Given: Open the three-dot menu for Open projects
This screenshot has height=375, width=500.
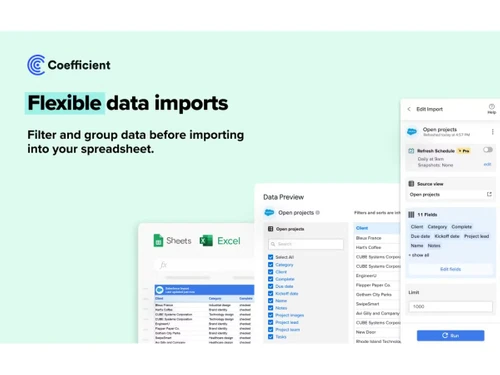Looking at the screenshot, I should (492, 132).
